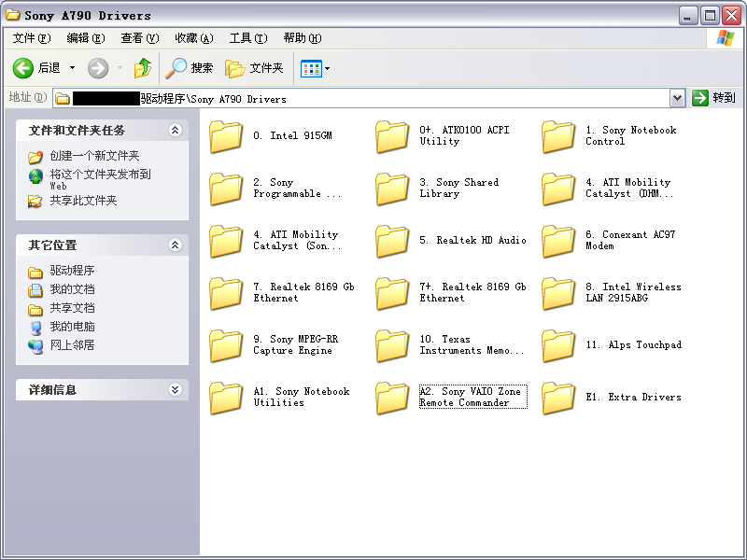This screenshot has height=560, width=747.
Task: Select the A2. Sony VAIO Zone Remote Commander folder icon
Action: 392,399
